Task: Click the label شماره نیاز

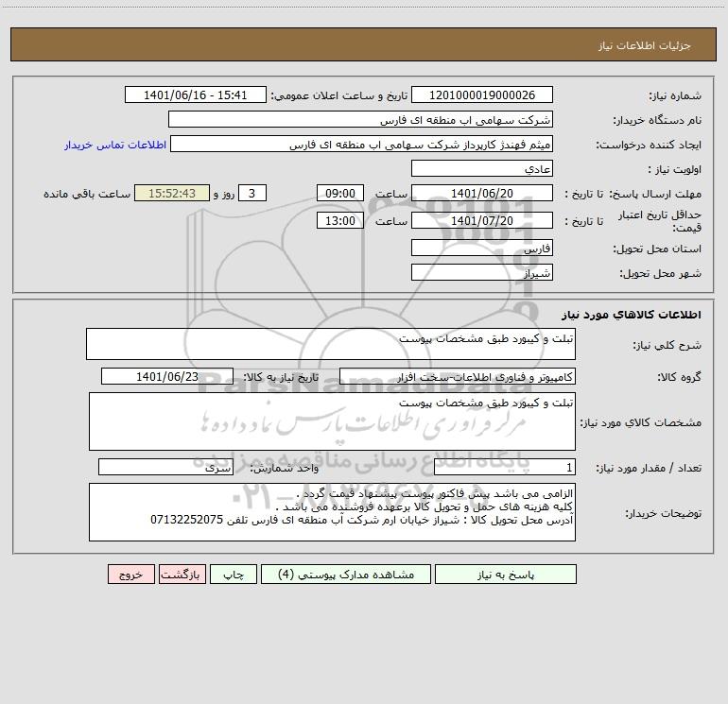Action: pyautogui.click(x=675, y=96)
